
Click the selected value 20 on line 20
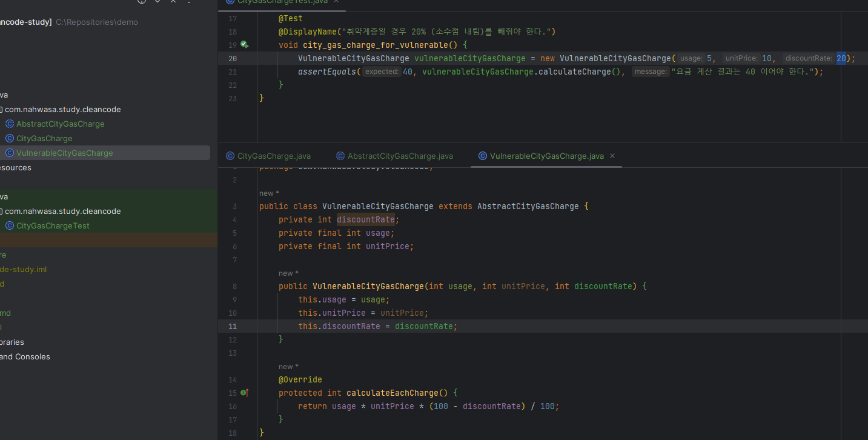pos(841,58)
